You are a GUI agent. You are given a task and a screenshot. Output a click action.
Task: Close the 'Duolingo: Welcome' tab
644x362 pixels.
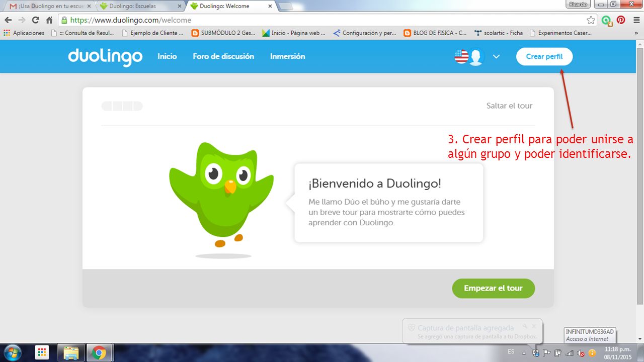point(270,7)
